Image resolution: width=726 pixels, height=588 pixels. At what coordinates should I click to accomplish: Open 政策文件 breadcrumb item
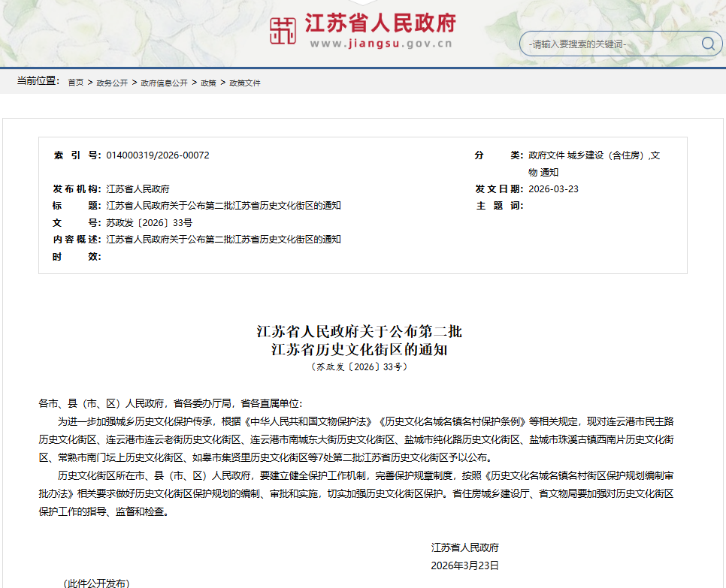(x=244, y=83)
